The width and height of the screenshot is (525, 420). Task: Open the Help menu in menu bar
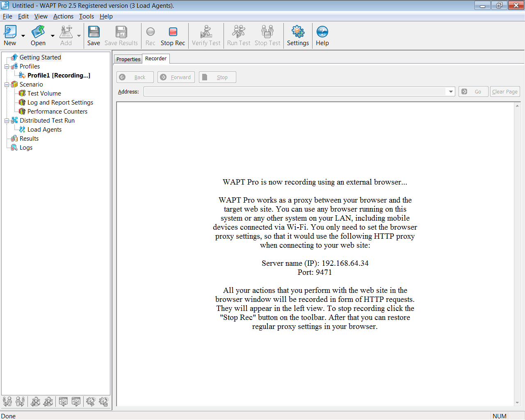pos(106,16)
